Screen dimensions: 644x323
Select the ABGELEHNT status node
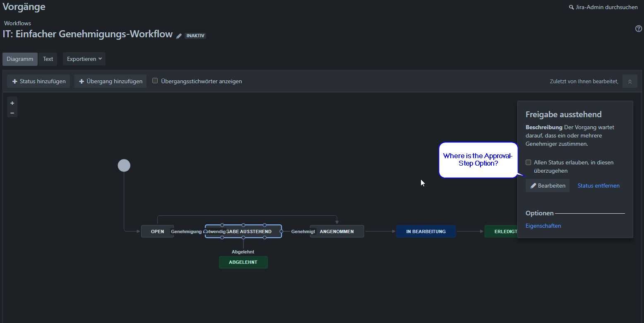click(x=243, y=262)
